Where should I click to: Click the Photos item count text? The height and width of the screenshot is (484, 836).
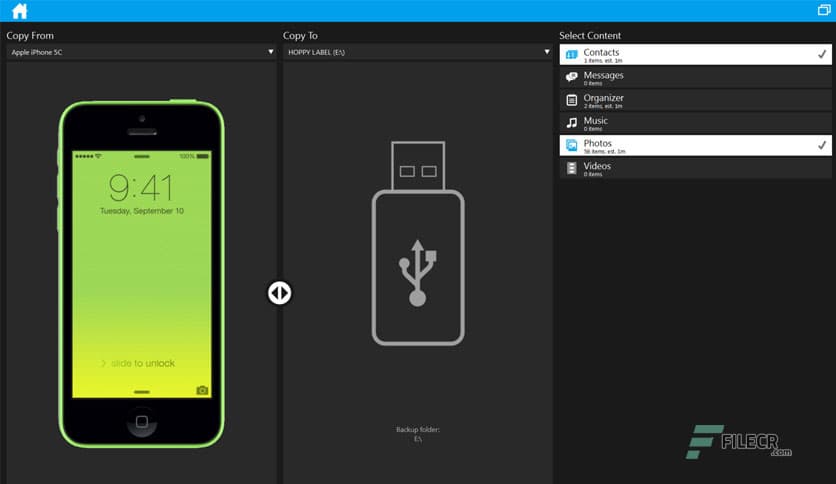pyautogui.click(x=604, y=152)
